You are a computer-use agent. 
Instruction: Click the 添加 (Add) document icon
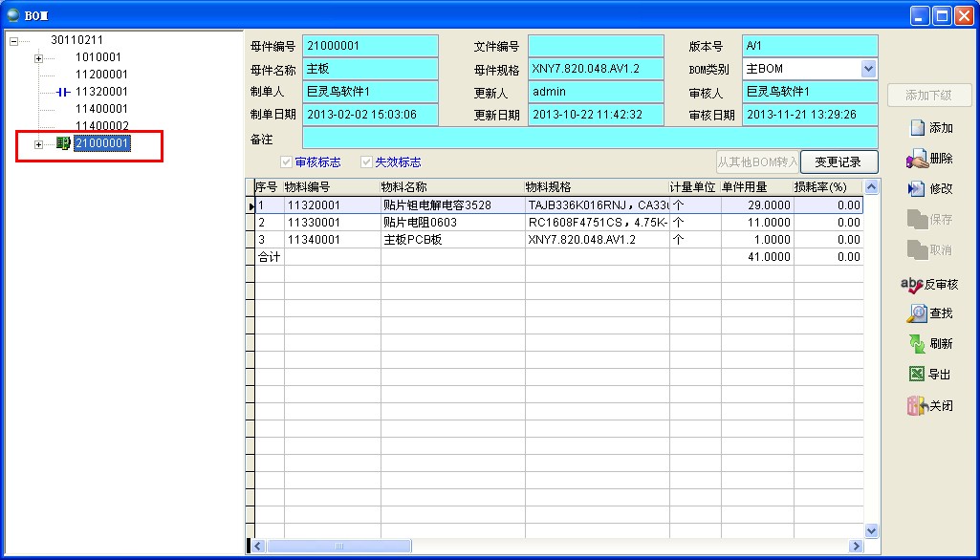pos(917,128)
